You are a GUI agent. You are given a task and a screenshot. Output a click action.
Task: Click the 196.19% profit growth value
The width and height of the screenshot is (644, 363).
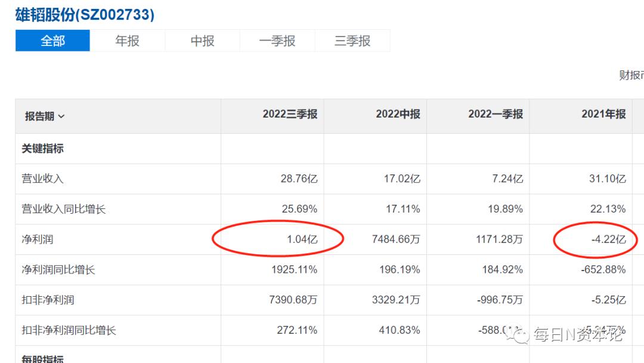click(x=400, y=270)
